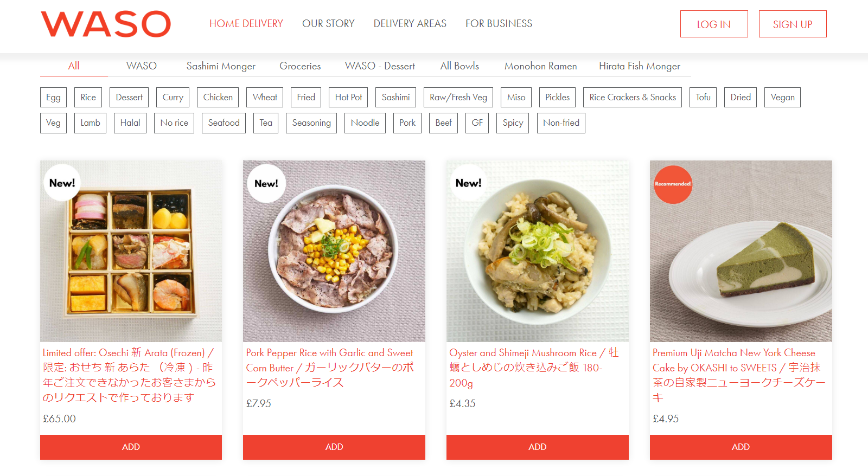Screen dimensions: 868x476
Task: Add Pork Pepper Rice to basket
Action: (334, 447)
